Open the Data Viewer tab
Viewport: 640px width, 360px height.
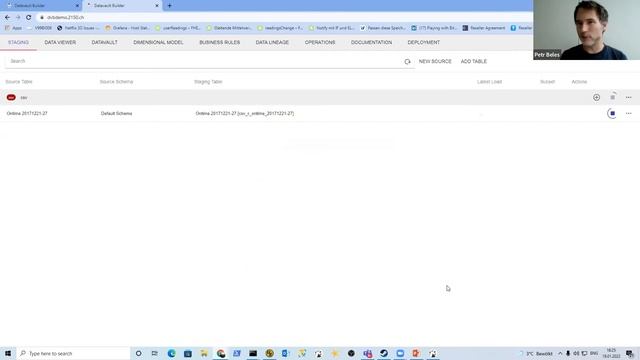60,42
